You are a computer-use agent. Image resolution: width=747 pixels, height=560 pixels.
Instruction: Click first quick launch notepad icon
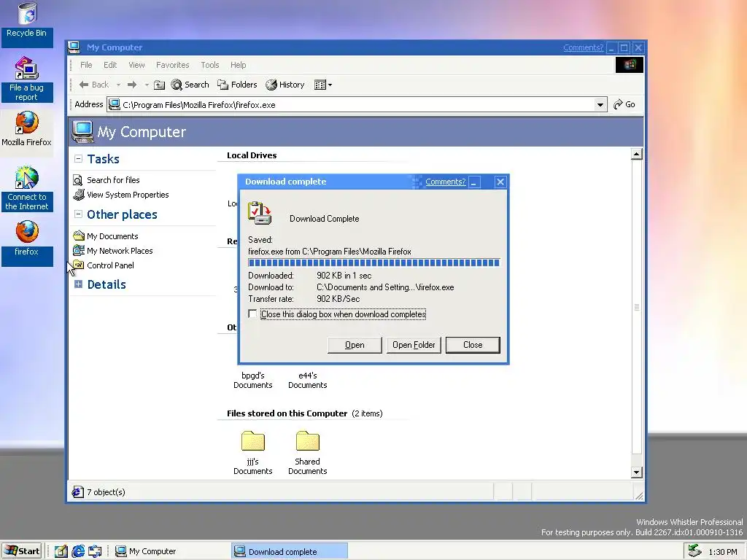(x=61, y=551)
